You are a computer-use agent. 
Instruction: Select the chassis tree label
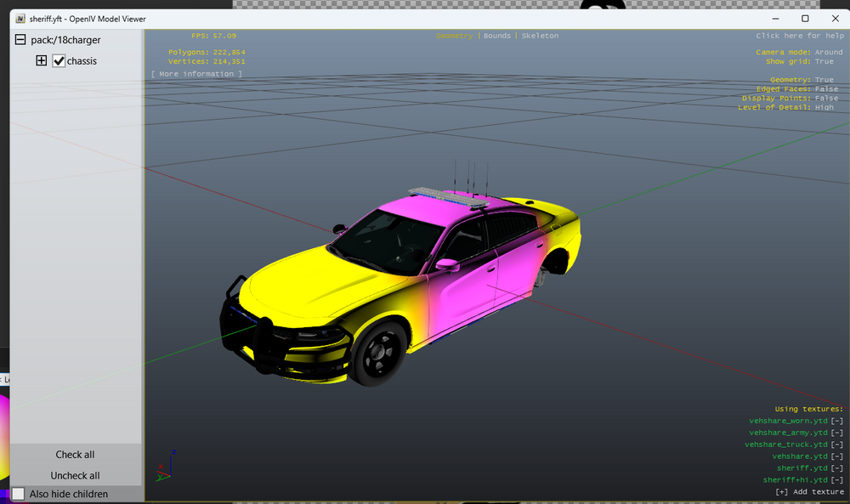(x=82, y=61)
